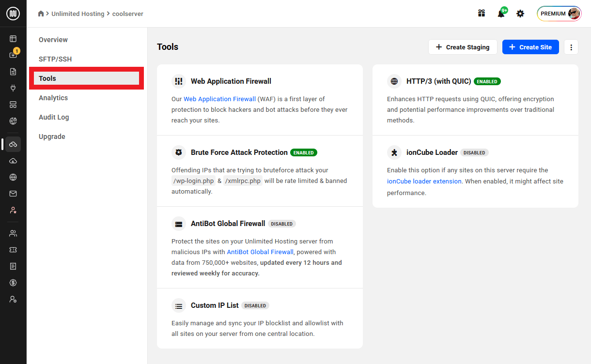This screenshot has width=591, height=364.
Task: Click the AntiBot Global Firewall heading
Action: pos(228,224)
